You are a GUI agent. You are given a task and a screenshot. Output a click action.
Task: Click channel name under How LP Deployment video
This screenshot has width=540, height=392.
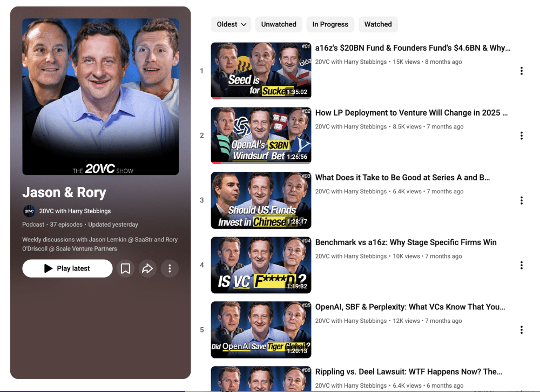click(x=351, y=127)
